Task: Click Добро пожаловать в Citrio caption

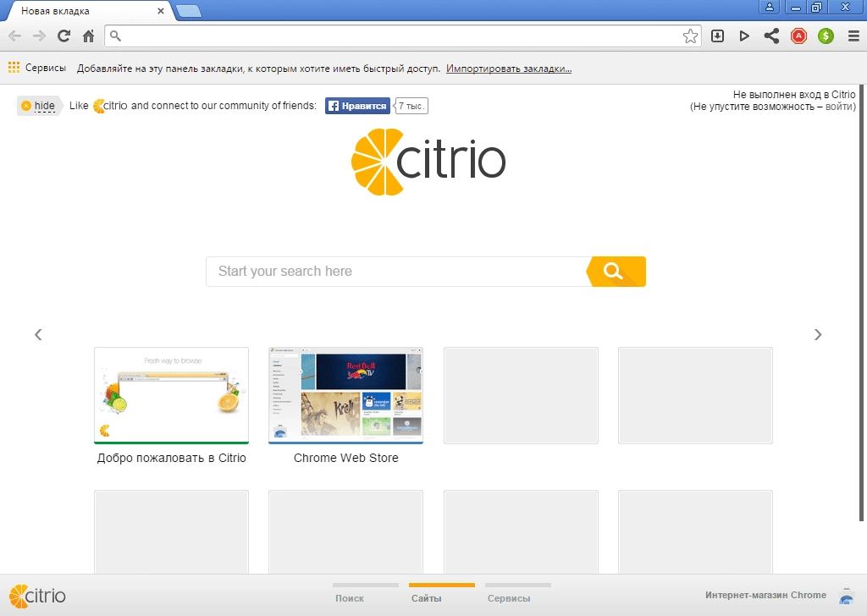Action: coord(171,458)
